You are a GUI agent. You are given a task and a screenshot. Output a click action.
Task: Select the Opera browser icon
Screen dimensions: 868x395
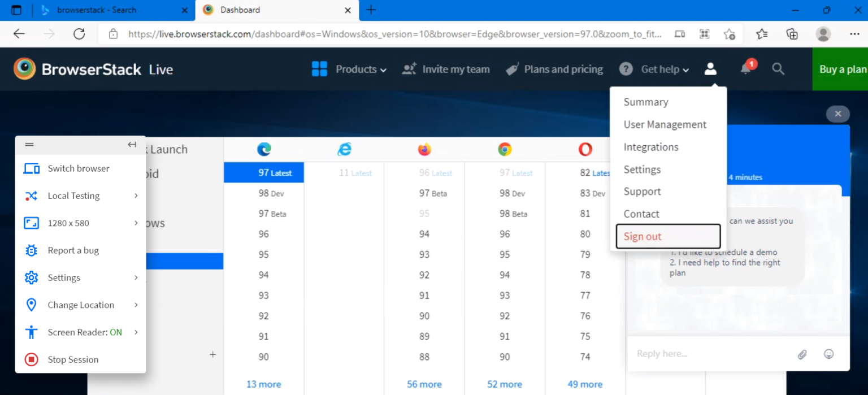coord(585,149)
